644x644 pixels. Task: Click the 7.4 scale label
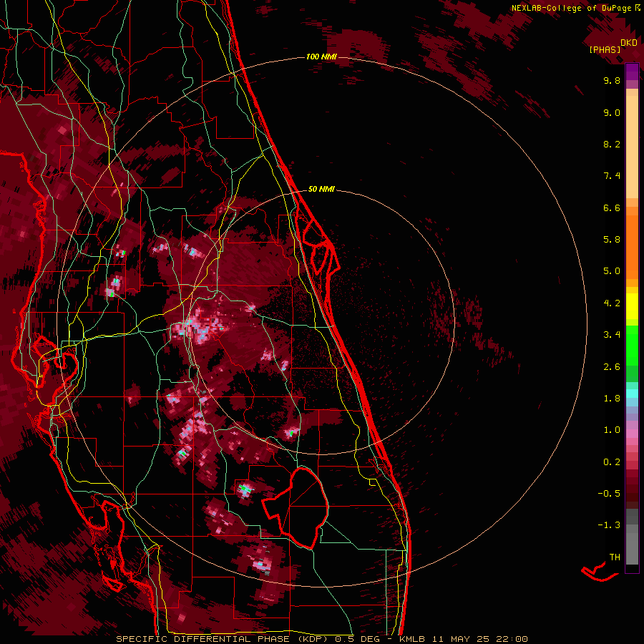coord(612,176)
